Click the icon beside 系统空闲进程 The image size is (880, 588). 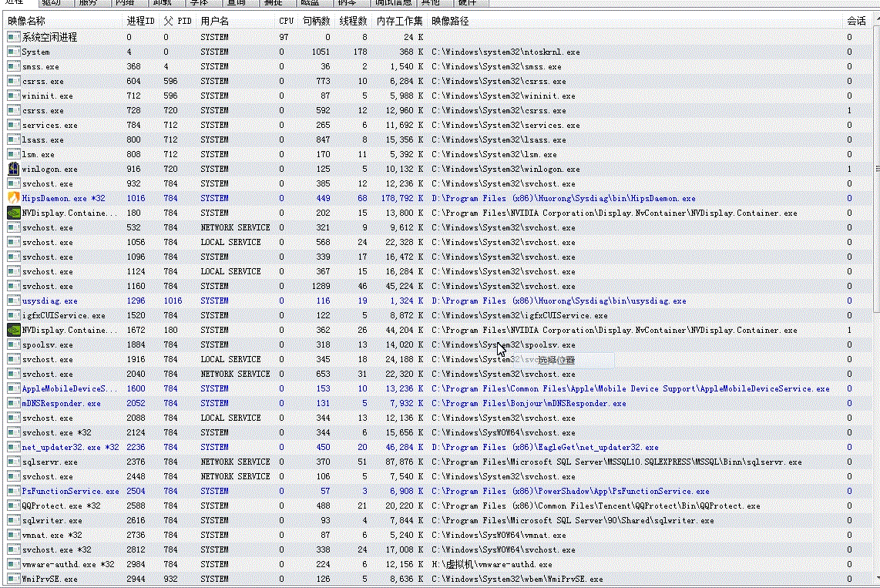point(13,37)
